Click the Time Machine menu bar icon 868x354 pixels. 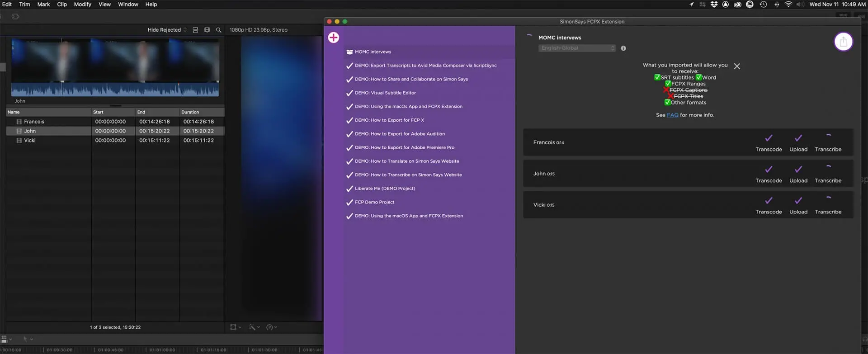pos(763,5)
